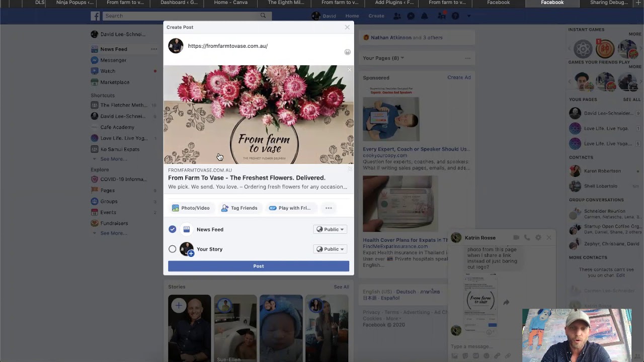This screenshot has width=644, height=362.
Task: Open the emoji picker in Create Post
Action: tap(347, 52)
